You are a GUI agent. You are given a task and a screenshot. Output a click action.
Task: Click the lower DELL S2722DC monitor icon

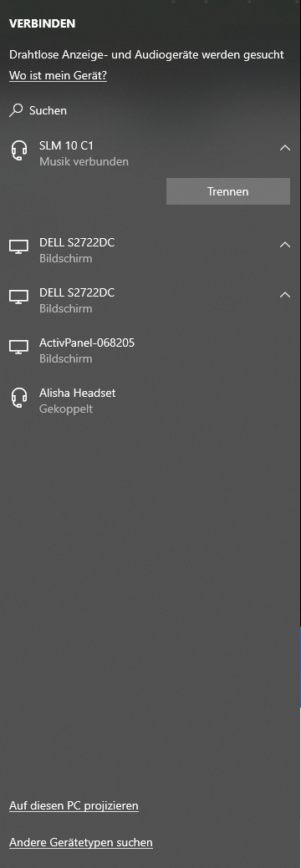point(19,297)
